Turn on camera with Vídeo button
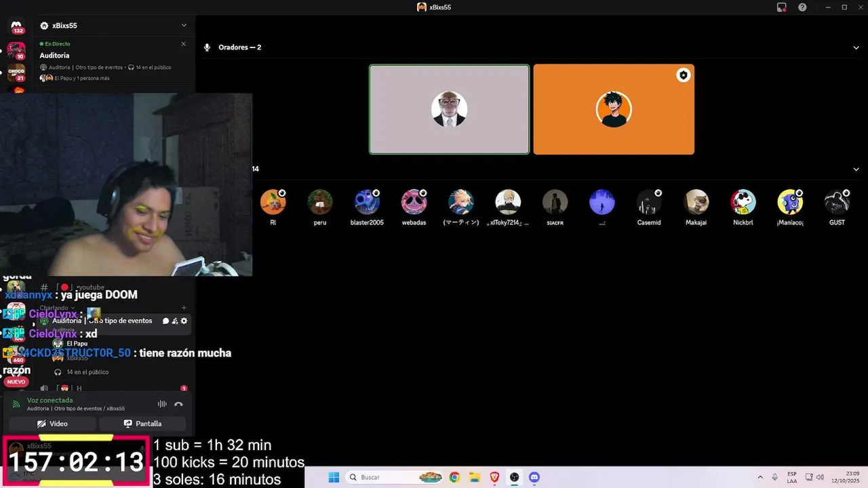 (x=52, y=424)
